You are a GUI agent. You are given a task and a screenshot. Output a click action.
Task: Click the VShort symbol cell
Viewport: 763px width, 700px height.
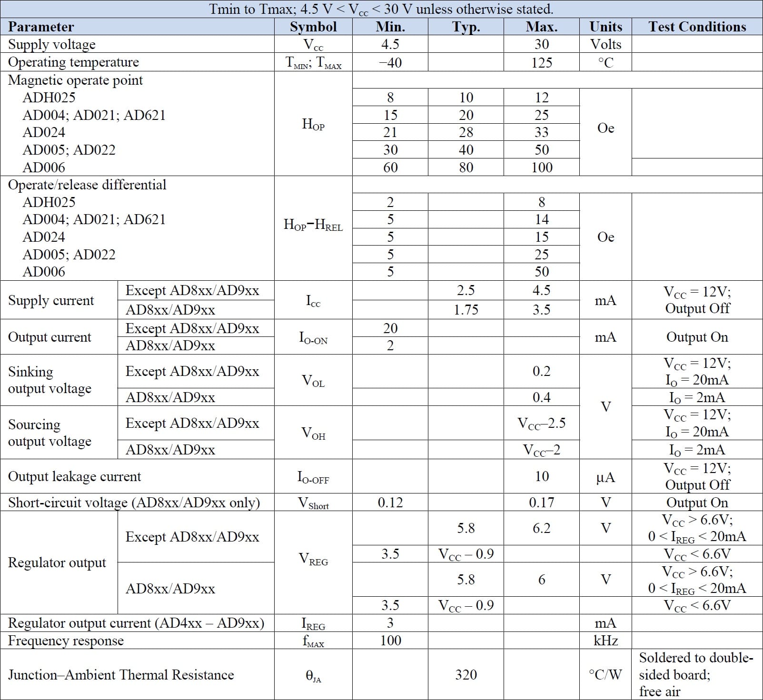point(313,503)
